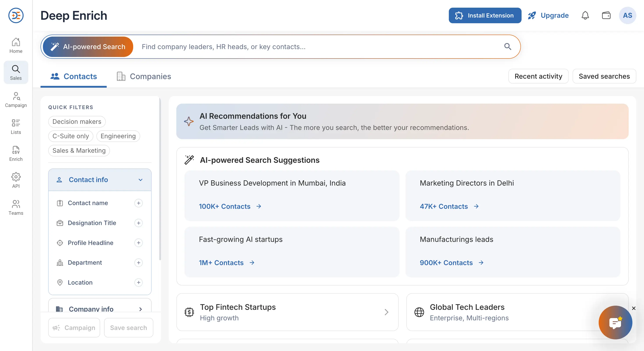Click the Department filter label
The height and width of the screenshot is (351, 644).
click(85, 262)
